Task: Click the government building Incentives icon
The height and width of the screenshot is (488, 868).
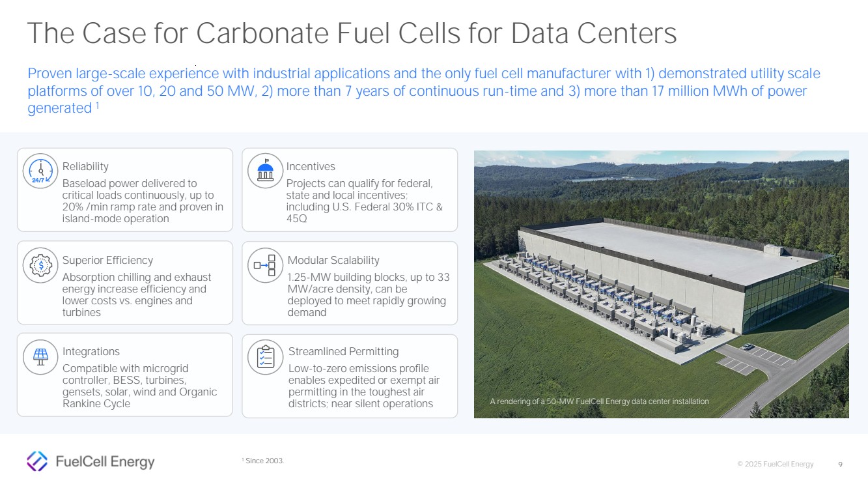Action: coord(265,171)
